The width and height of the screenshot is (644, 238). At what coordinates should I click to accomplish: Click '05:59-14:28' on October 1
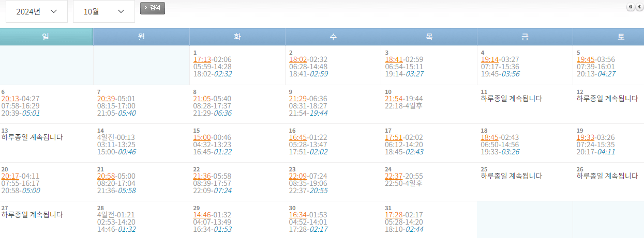coord(213,67)
